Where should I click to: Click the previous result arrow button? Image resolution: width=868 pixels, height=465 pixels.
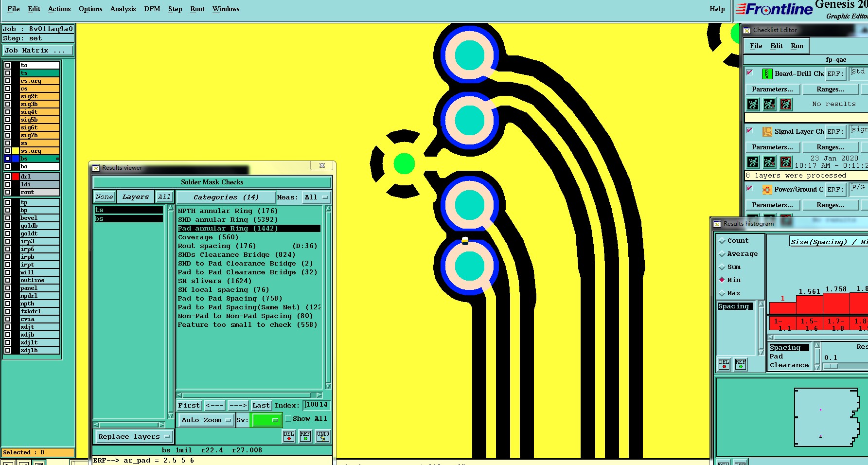(x=214, y=406)
